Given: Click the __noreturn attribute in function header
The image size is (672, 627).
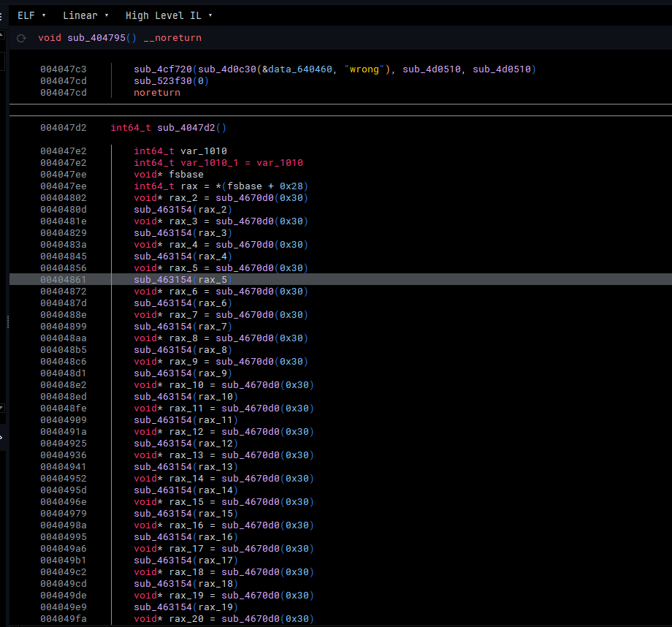Looking at the screenshot, I should 174,38.
